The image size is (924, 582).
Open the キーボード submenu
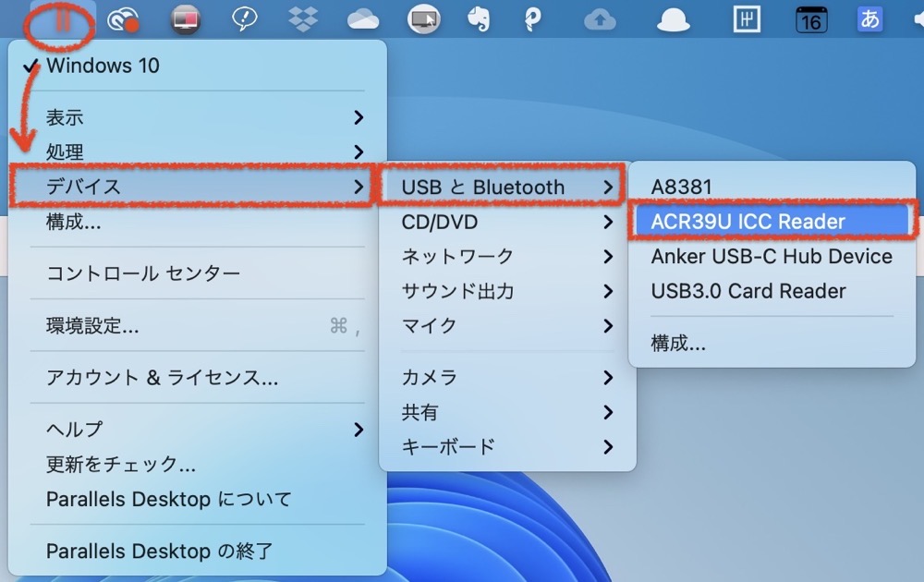(x=507, y=447)
